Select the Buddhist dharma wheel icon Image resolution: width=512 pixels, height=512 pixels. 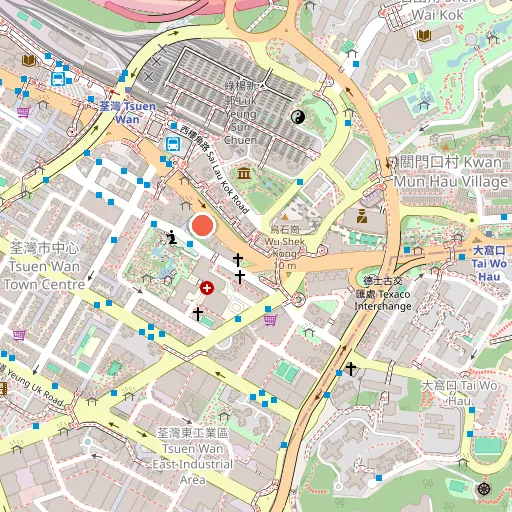483,489
